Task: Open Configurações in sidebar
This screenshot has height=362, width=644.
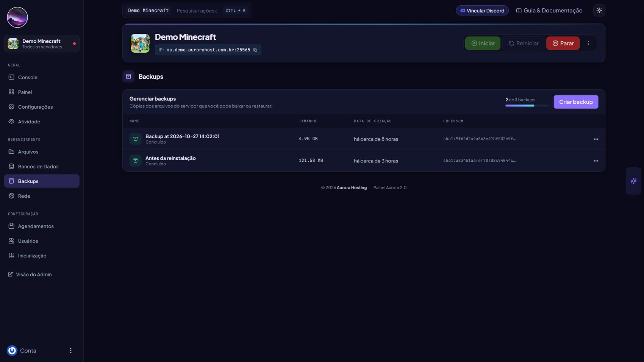Action: pos(42,107)
